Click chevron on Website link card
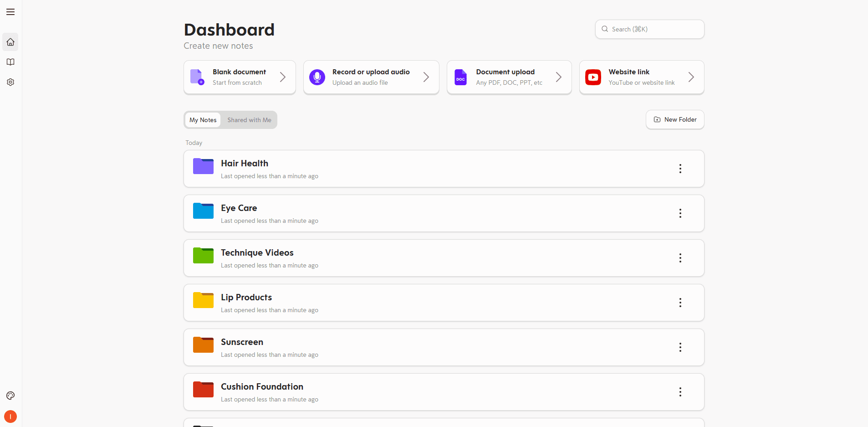 [x=691, y=77]
